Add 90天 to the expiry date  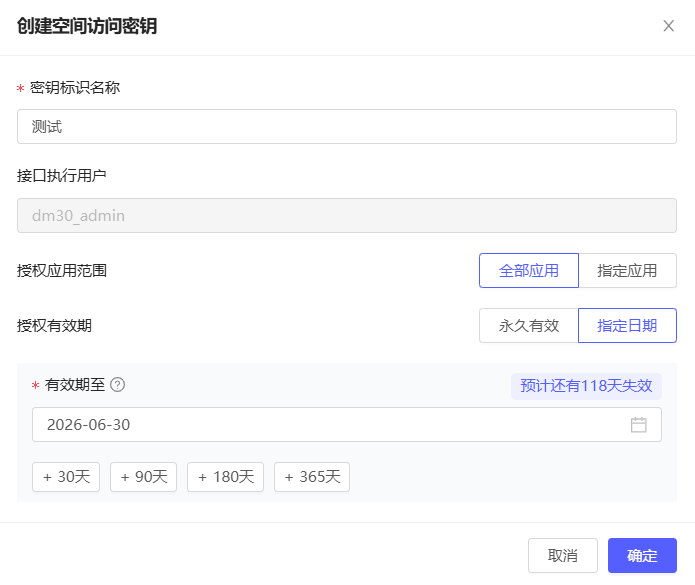coord(143,477)
